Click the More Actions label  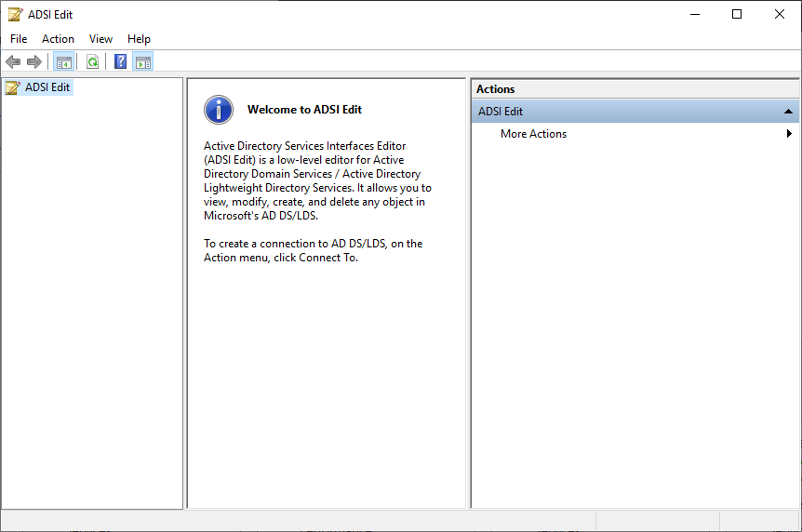pos(533,134)
